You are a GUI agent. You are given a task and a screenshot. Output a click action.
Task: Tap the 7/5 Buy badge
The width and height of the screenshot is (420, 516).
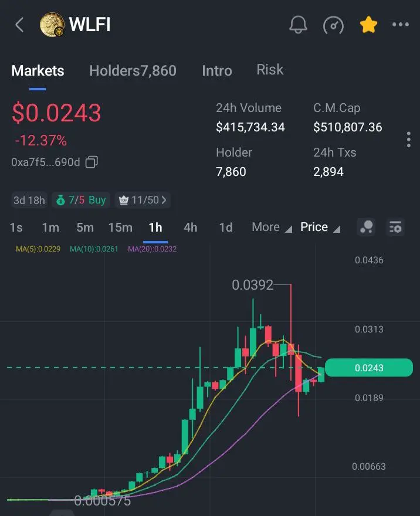[81, 200]
